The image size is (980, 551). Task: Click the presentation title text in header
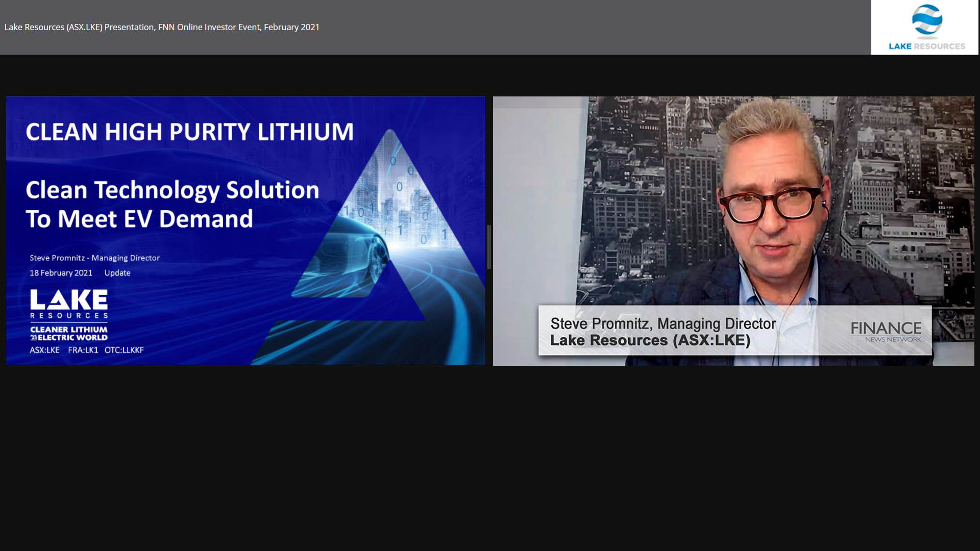pos(162,27)
